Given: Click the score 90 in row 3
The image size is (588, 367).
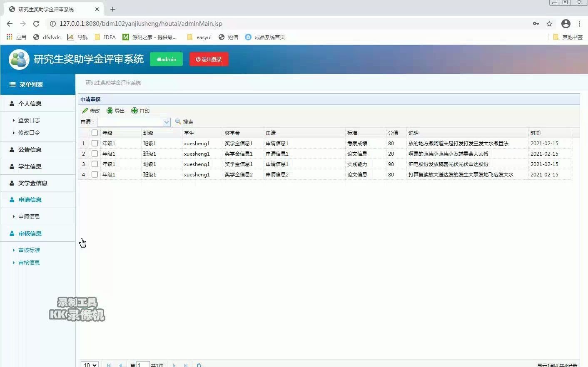Looking at the screenshot, I should tap(391, 164).
